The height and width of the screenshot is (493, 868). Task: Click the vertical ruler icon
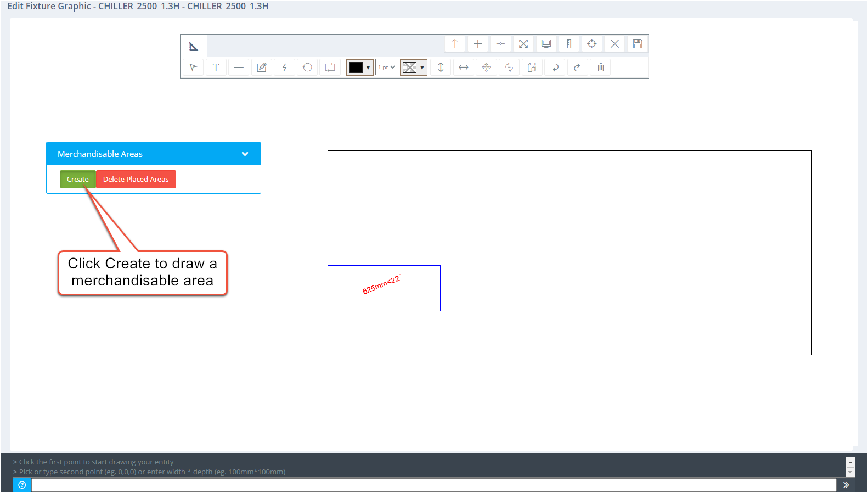point(569,44)
